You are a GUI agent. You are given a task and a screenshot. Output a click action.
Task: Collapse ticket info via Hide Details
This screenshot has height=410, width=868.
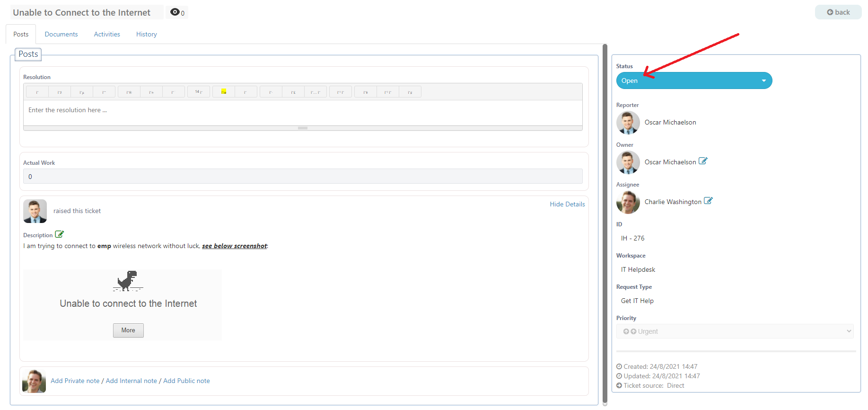pos(567,204)
